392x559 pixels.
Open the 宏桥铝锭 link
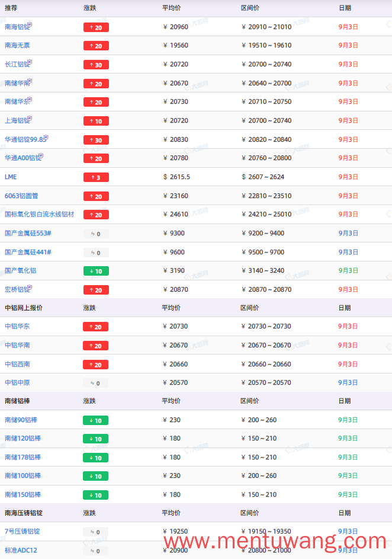point(17,289)
